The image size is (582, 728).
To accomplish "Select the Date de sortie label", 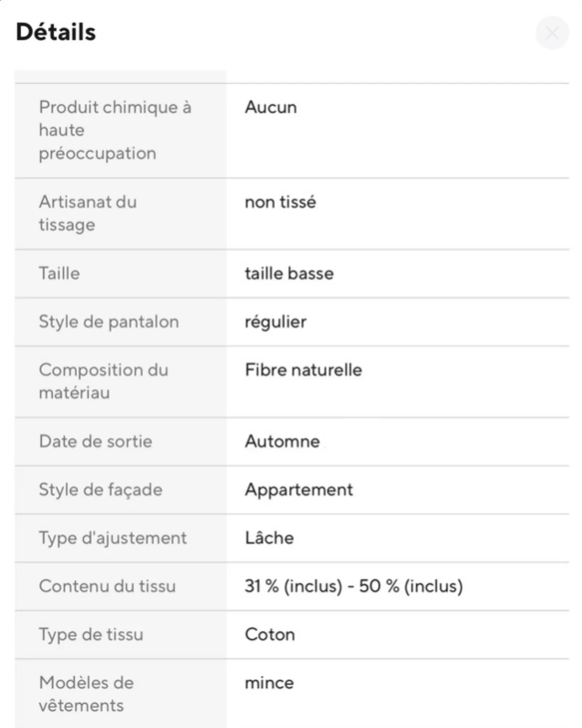I will click(x=95, y=442).
